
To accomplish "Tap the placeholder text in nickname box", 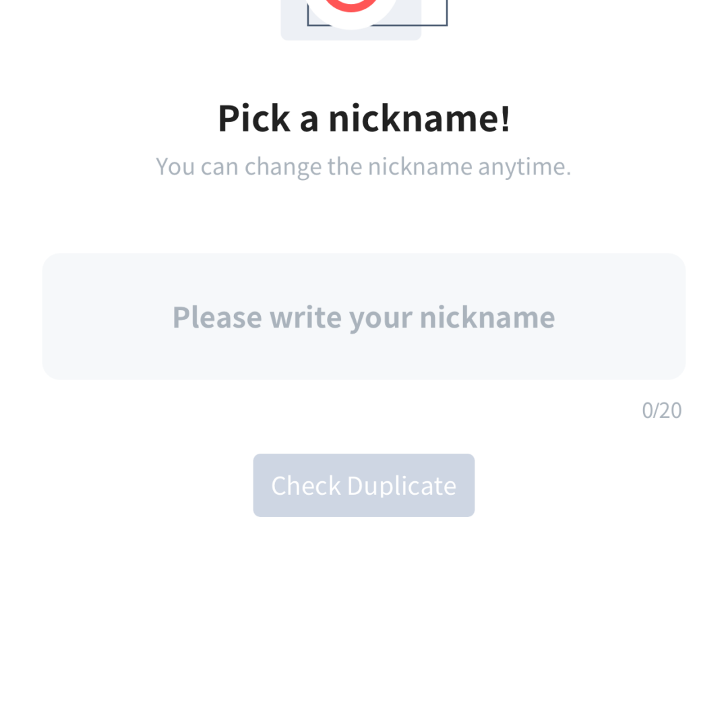I will pos(364,317).
